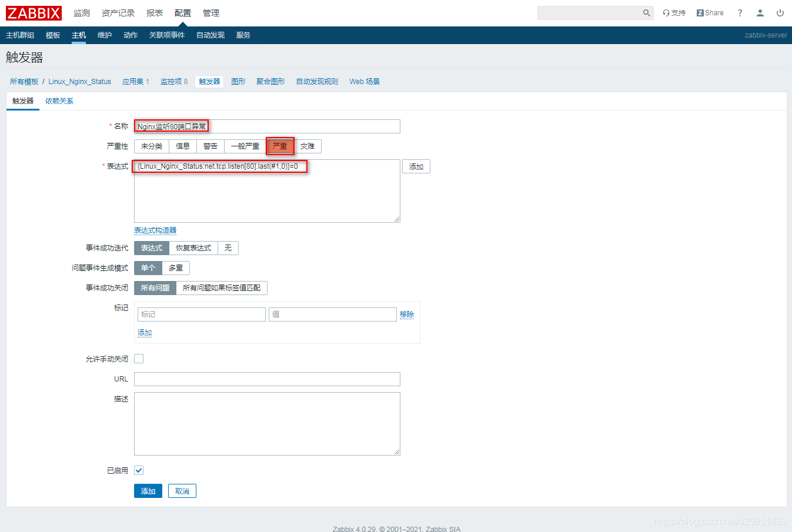Click the 表达式 expression textarea
Image resolution: width=792 pixels, height=532 pixels.
[267, 191]
